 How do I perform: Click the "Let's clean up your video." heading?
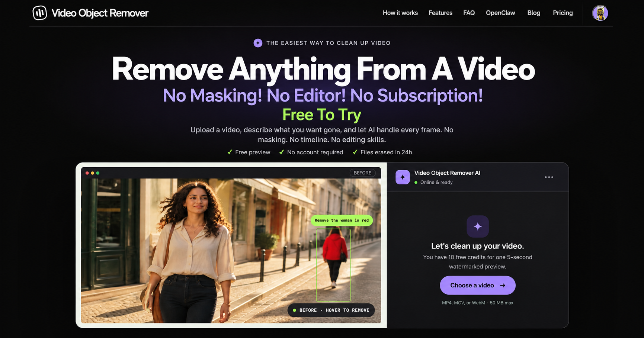[478, 246]
